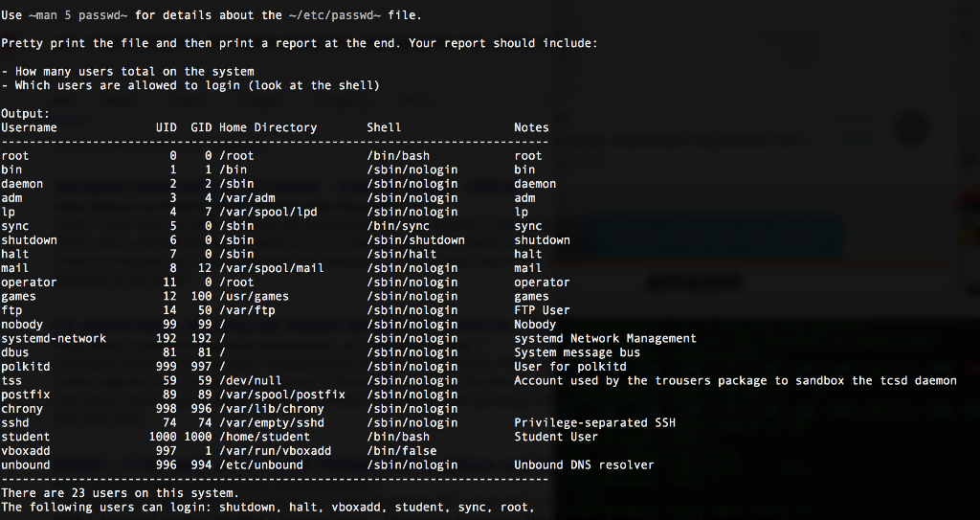
Task: Click the systemd-network username
Action: (54, 338)
